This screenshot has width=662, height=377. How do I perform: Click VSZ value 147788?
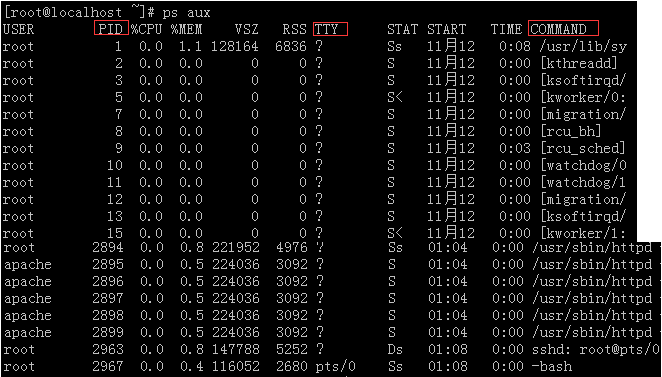(x=236, y=350)
